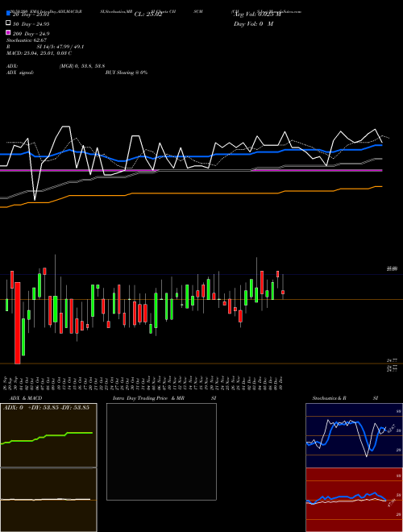
Task: Click the 'MACD: 25.04, 25.01, 0.03 C' line
Action: (x=39, y=53)
